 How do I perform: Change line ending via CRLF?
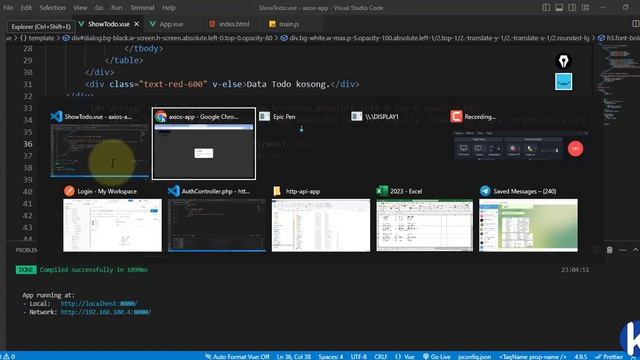tap(380, 356)
